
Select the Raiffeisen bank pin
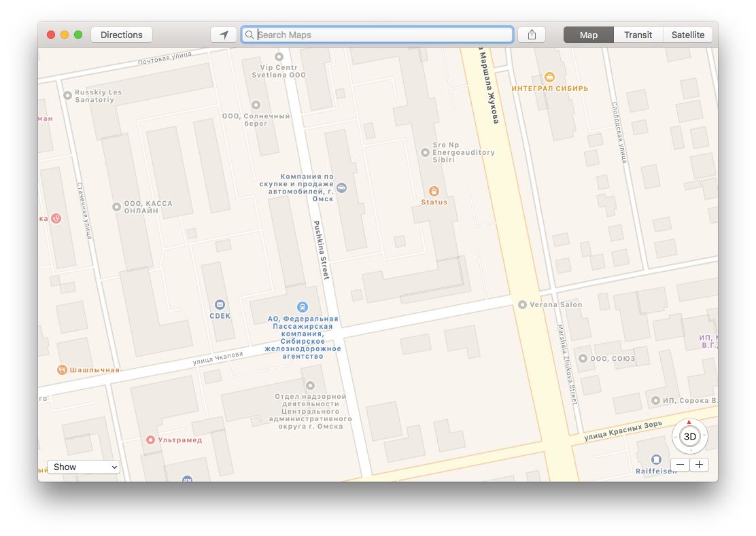pos(656,459)
